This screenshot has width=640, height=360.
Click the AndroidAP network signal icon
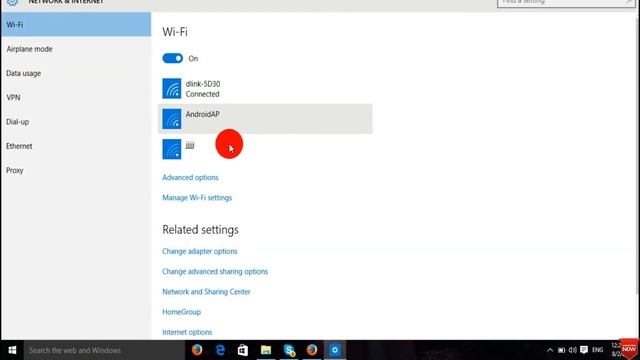point(172,119)
